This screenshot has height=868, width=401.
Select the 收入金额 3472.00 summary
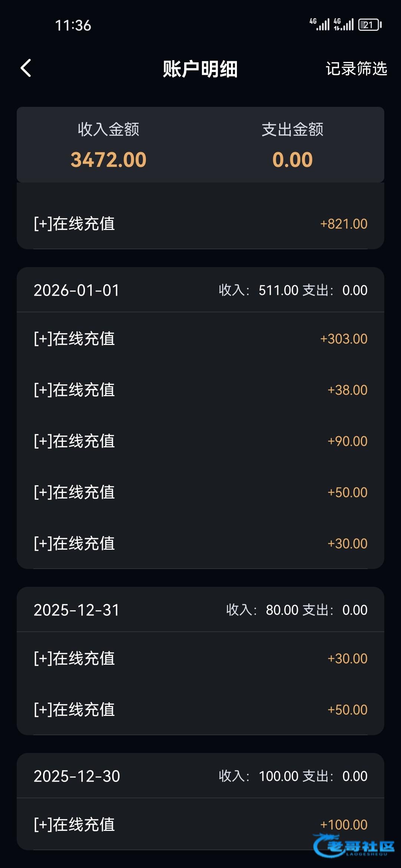108,145
